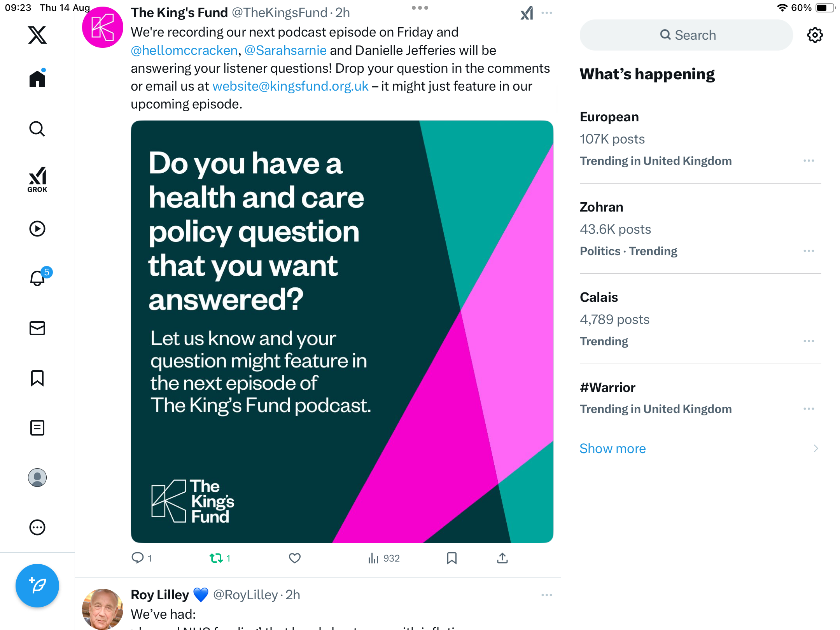Click the Search input field

click(x=686, y=35)
